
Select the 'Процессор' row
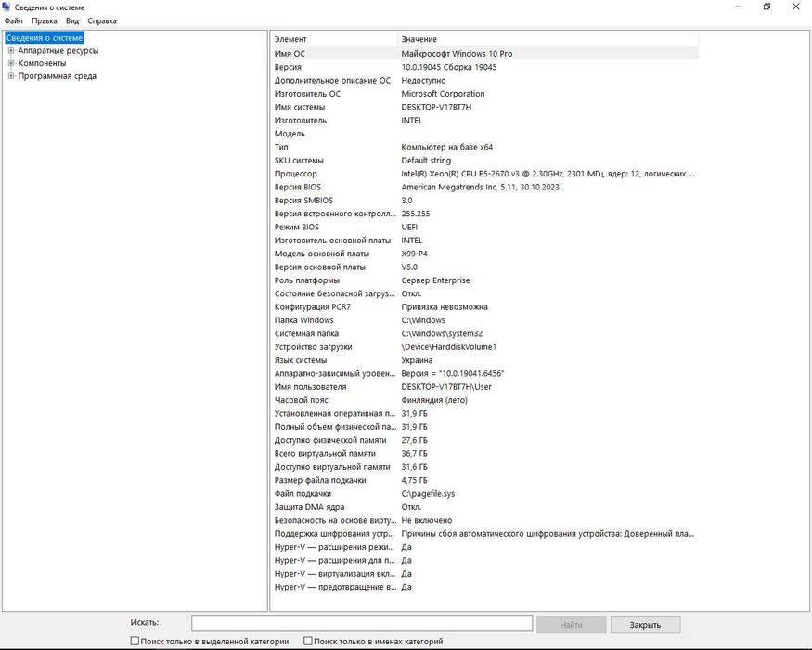[485, 174]
